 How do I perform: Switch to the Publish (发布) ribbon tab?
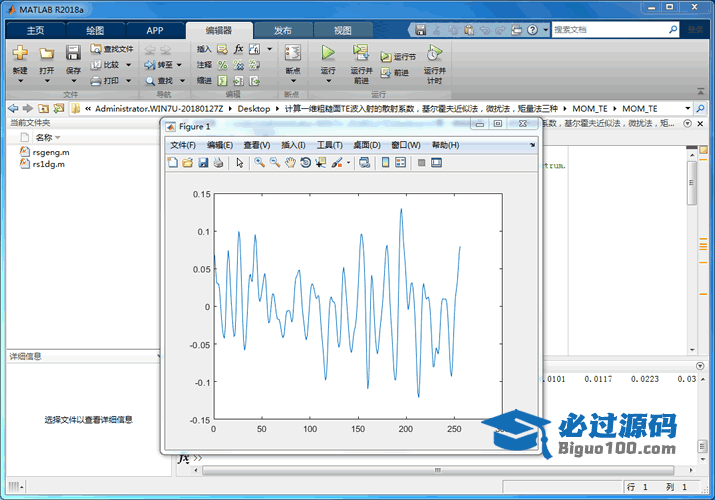283,31
